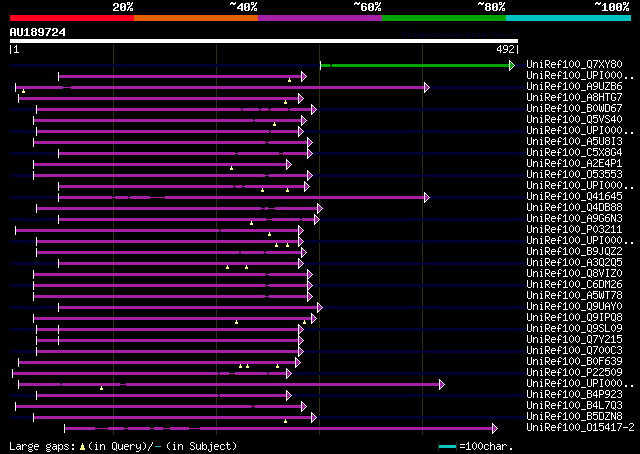Screen dimensions: 640x454
Task: Select the UniRef100_A9G6N3 hit label
Action: coord(574,218)
